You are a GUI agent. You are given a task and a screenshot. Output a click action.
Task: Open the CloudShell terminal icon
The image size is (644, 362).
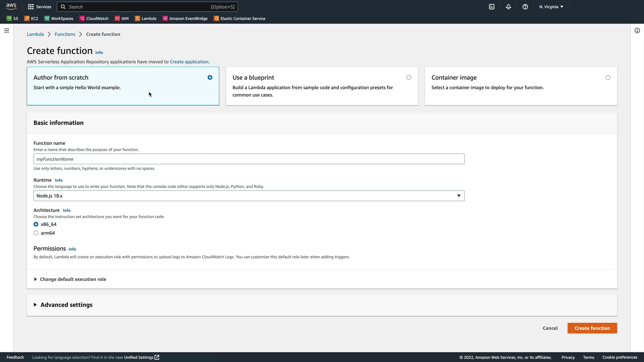(x=492, y=7)
